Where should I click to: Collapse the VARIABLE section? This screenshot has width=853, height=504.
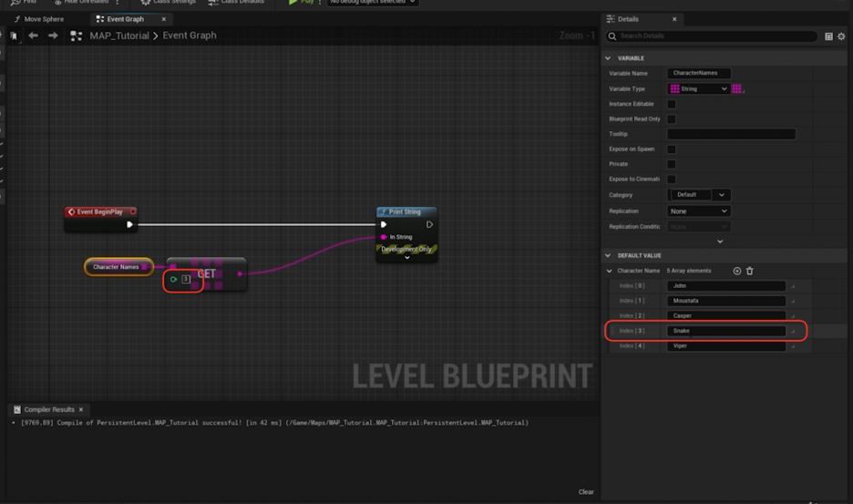[x=608, y=58]
